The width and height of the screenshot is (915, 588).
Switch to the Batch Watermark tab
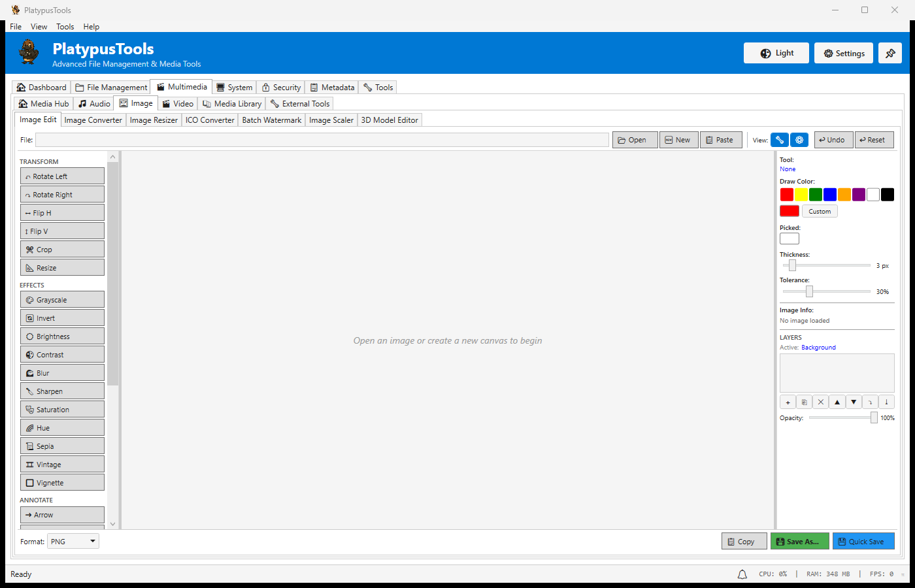pyautogui.click(x=271, y=120)
